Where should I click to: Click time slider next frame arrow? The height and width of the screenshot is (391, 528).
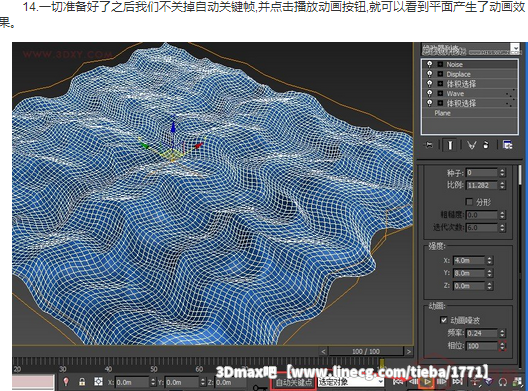click(x=409, y=352)
